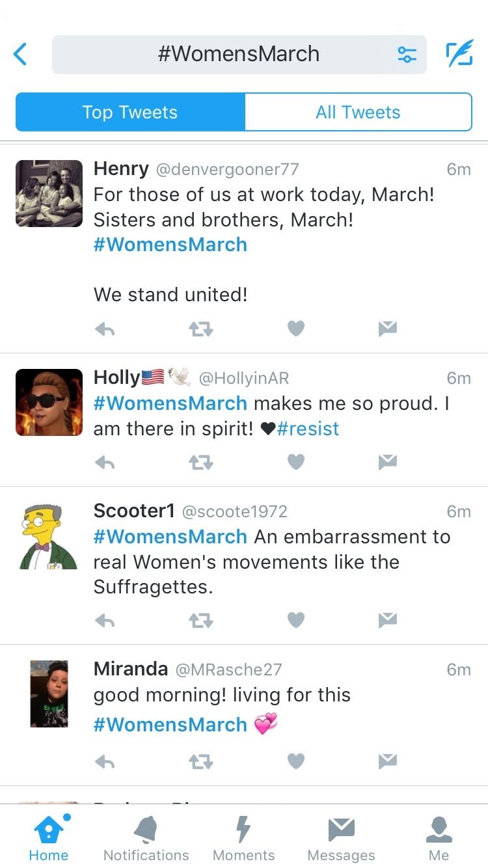Tap the back arrow
The image size is (488, 868).
21,54
